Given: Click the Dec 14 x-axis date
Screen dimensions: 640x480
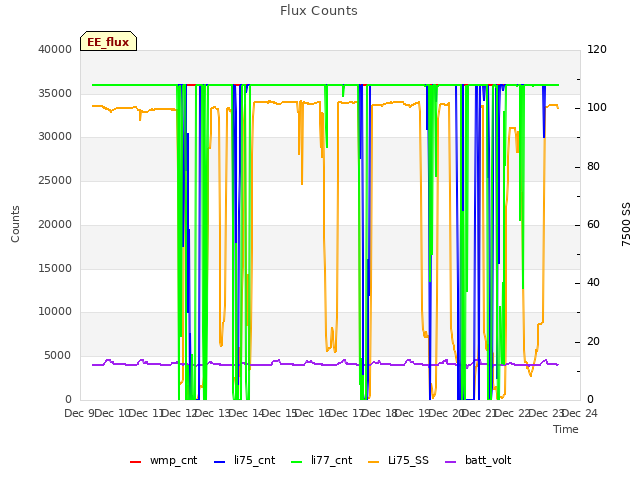Looking at the screenshot, I should (x=246, y=413).
